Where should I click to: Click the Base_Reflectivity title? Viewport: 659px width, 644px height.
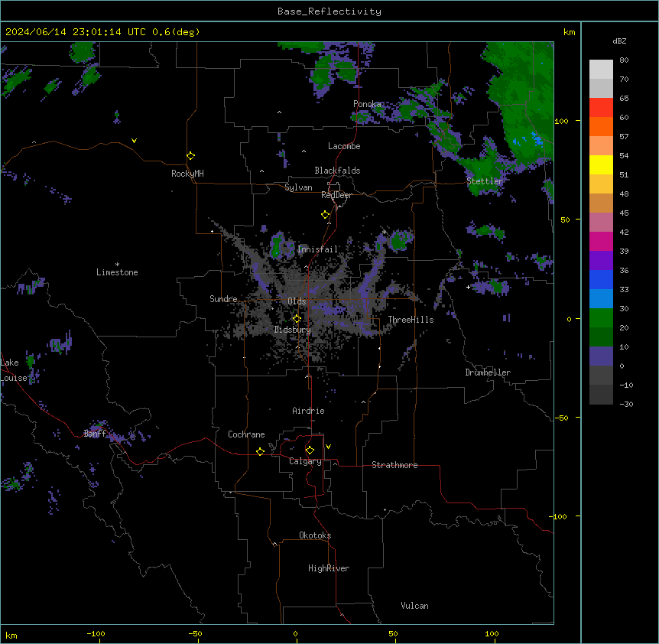(329, 11)
